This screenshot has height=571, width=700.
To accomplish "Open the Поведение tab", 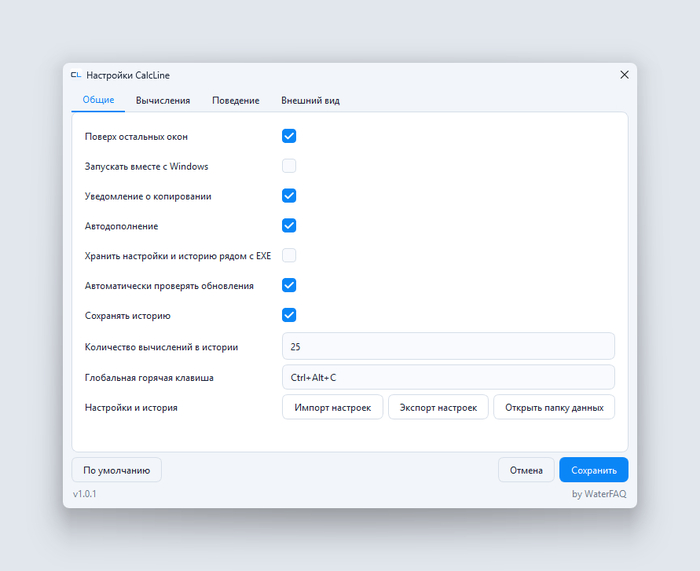I will coord(236,100).
